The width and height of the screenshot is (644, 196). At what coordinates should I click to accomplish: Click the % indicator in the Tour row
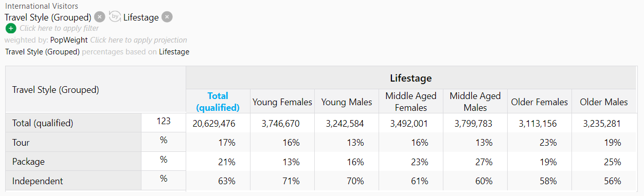coord(164,141)
